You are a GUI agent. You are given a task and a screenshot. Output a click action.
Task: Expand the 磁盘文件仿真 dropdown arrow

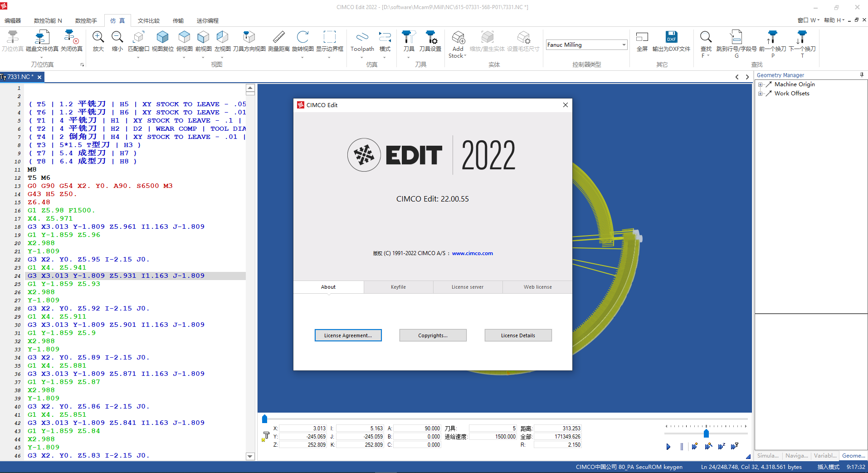(x=42, y=58)
